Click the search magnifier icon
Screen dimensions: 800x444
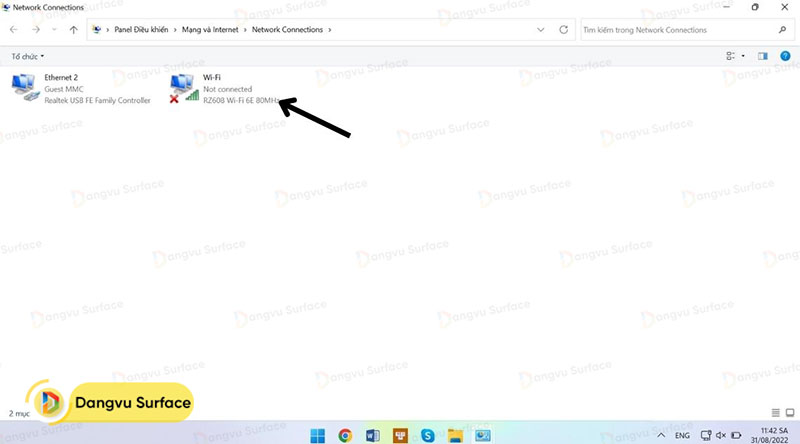[x=782, y=30]
